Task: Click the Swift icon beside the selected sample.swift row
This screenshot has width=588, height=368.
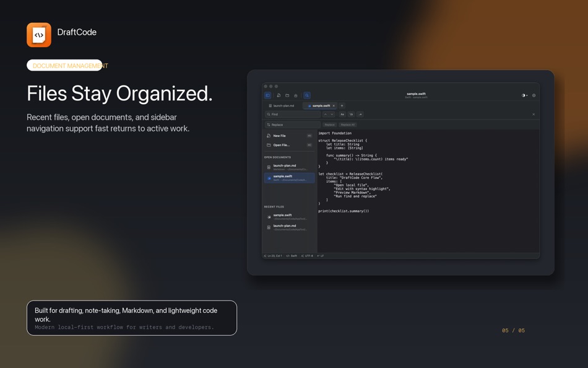Action: tap(269, 178)
